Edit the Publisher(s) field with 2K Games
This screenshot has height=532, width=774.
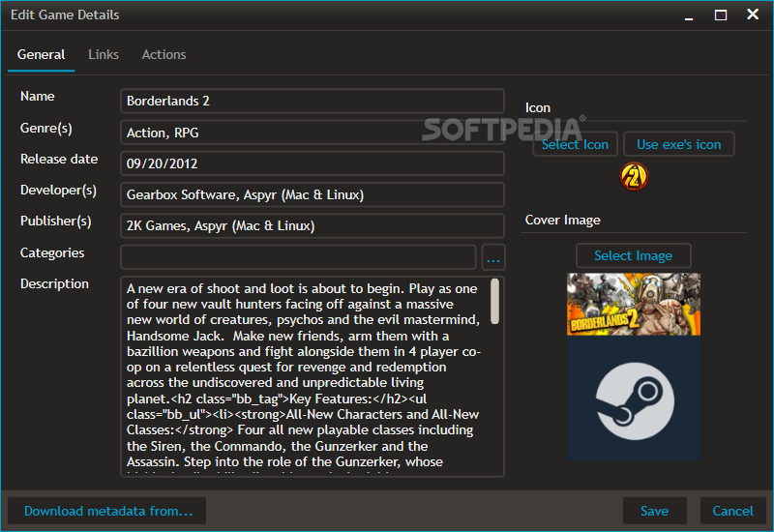click(312, 226)
